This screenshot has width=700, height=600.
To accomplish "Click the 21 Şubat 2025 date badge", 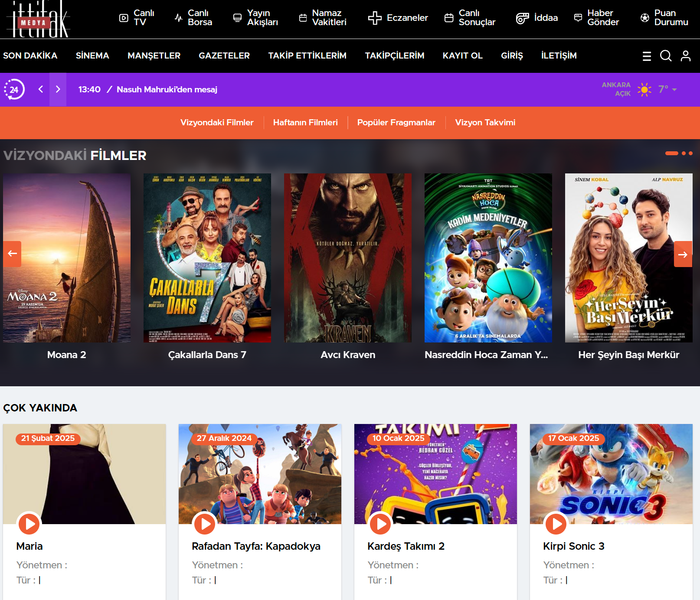I will 48,438.
